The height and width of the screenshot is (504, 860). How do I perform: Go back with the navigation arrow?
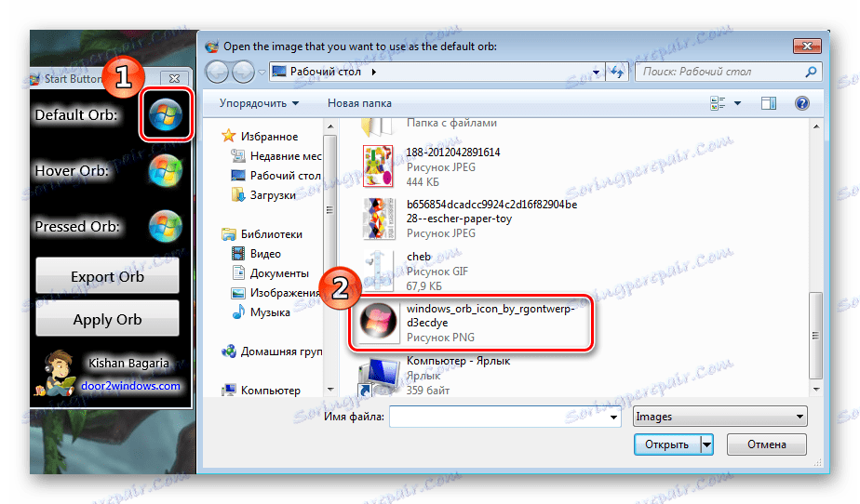(217, 72)
